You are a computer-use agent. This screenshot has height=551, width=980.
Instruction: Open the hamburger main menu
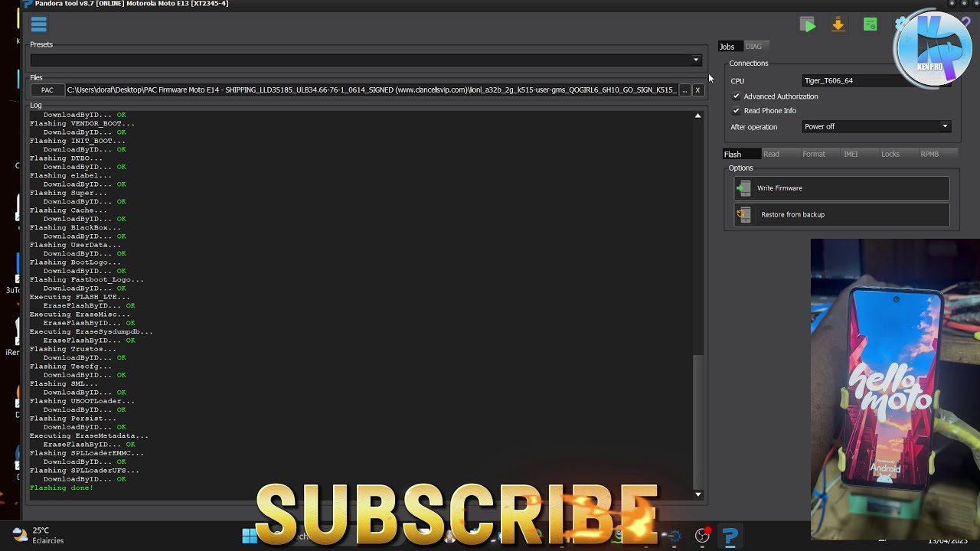38,24
